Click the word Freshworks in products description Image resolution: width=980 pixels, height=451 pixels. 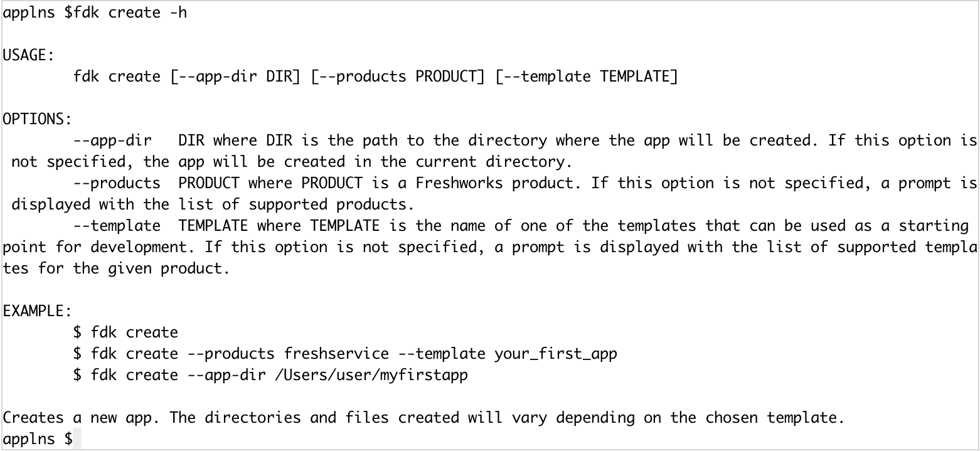(459, 183)
